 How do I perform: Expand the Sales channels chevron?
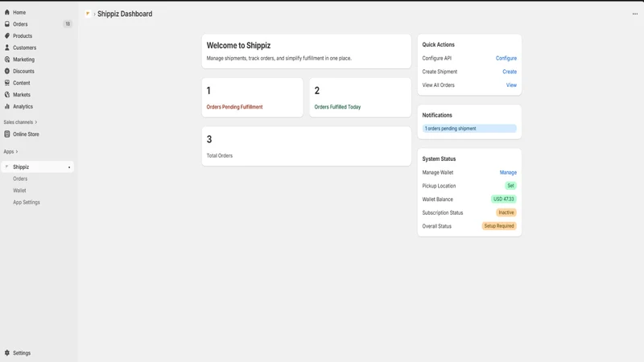point(36,122)
